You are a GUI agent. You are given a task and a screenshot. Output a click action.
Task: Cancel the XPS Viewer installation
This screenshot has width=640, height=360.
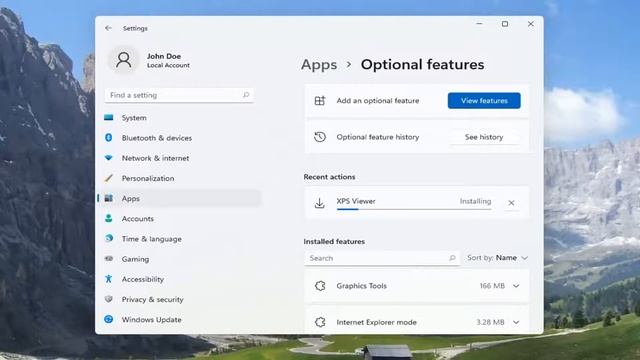tap(511, 202)
